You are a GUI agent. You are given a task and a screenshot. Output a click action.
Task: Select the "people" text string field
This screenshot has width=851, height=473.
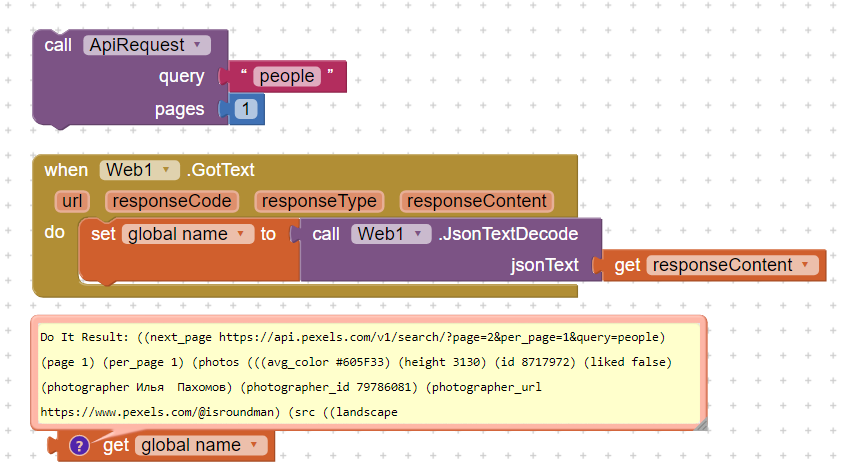(x=287, y=77)
